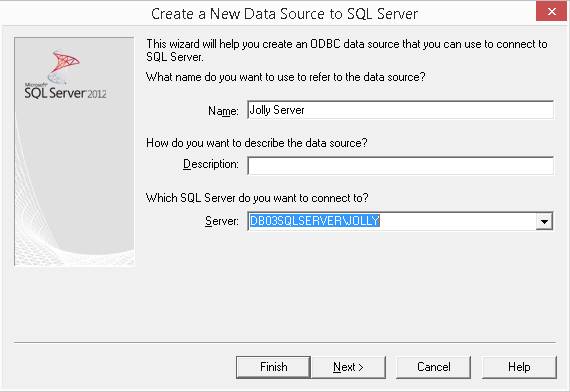The height and width of the screenshot is (392, 570).
Task: Click the 'Name:' label
Action: (223, 111)
